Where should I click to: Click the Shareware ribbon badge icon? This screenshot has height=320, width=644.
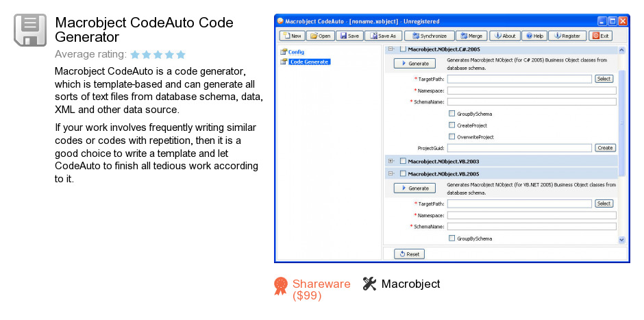tap(281, 286)
